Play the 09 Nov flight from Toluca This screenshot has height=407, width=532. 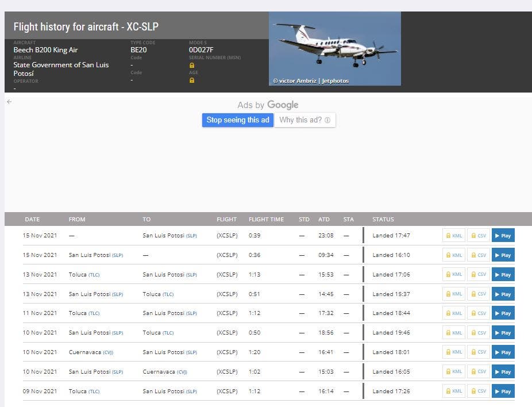tap(503, 391)
